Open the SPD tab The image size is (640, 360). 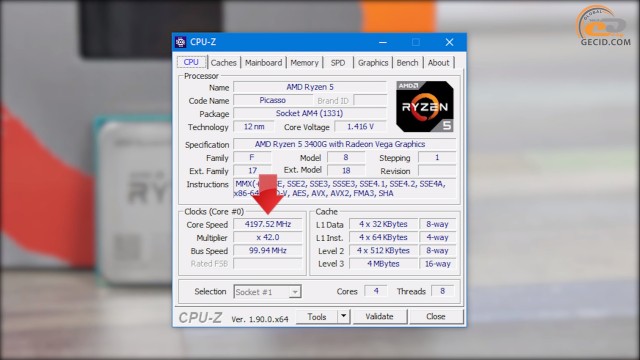[338, 63]
